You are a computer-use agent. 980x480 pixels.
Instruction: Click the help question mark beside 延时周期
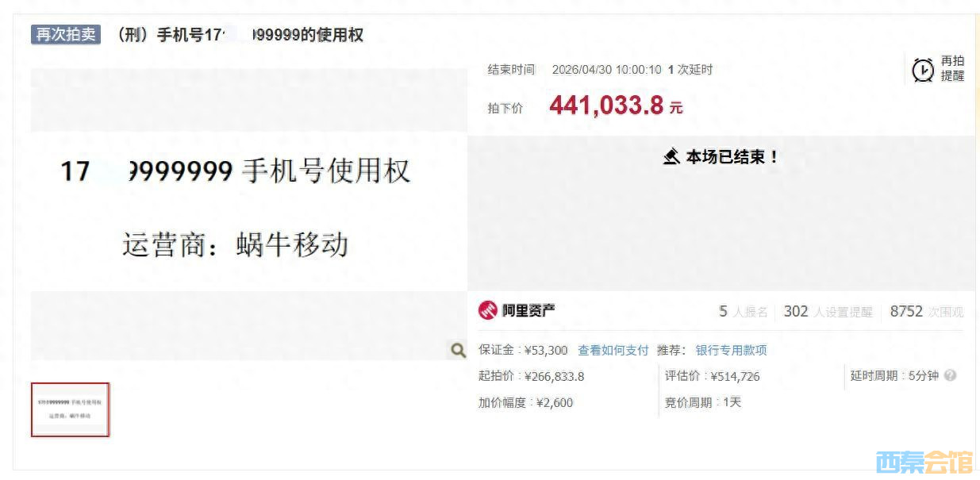pos(950,376)
